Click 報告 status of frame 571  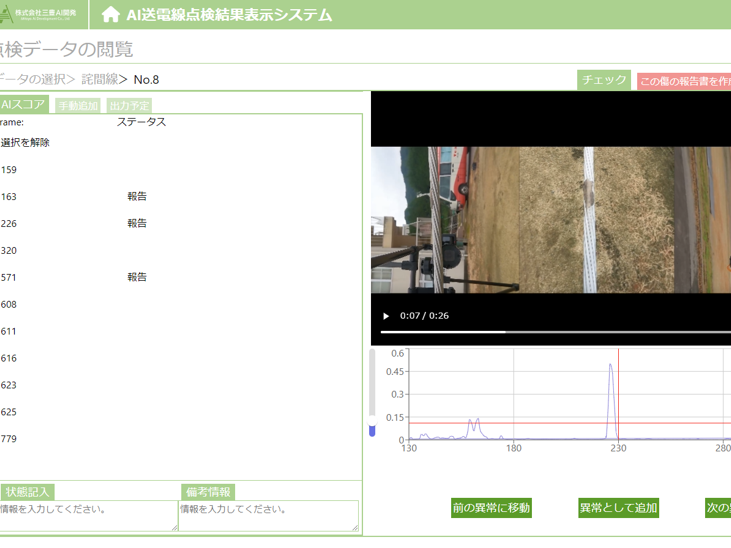137,277
